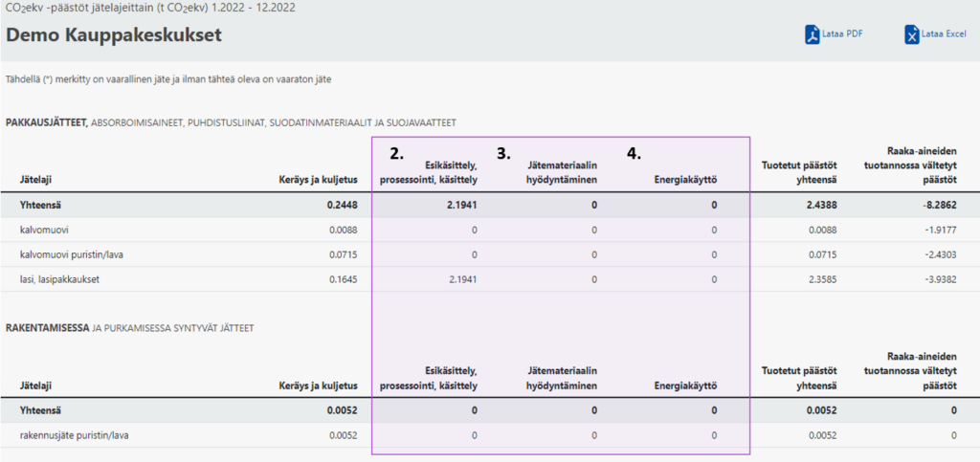Click Jätemateriaalin hyödyntäminen header in construction table

pyautogui.click(x=562, y=378)
